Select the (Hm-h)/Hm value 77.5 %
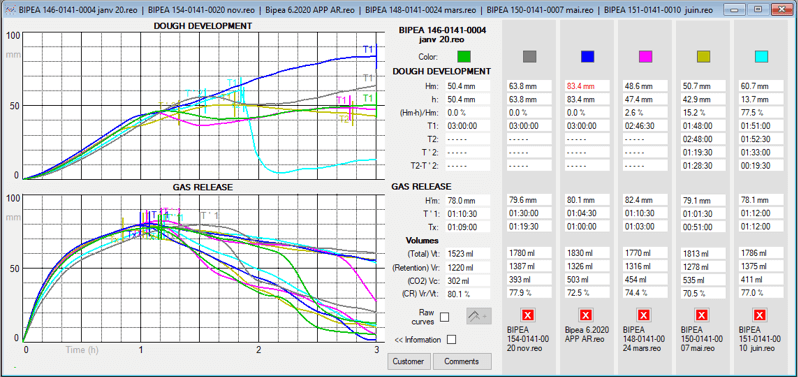 coord(761,112)
